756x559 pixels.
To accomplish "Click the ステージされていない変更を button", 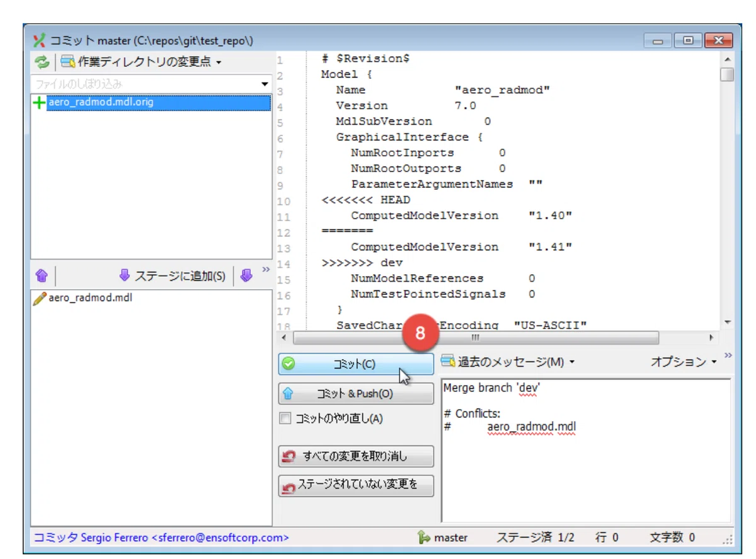I will [356, 485].
